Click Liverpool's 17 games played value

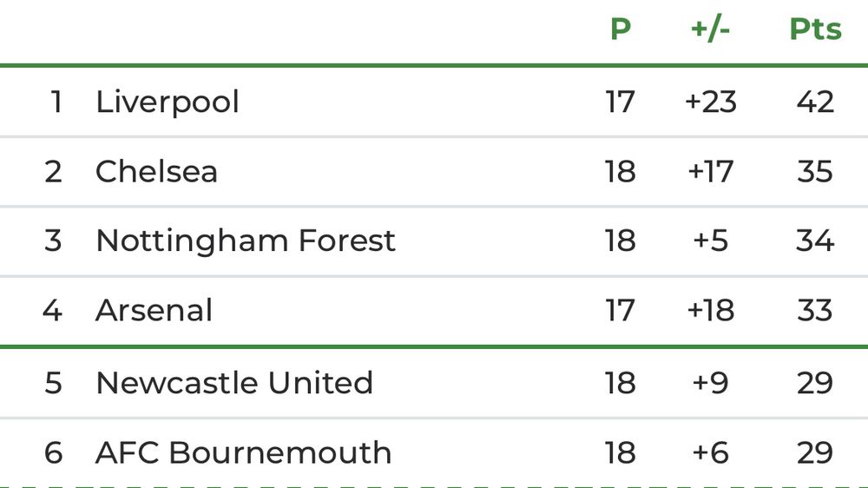(x=620, y=102)
